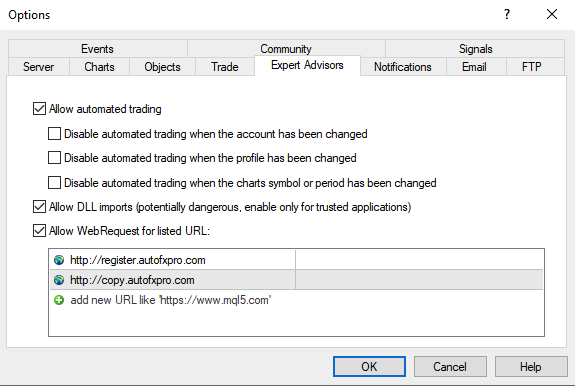Click globe icon beside register.autofxpro.com
Screen dimensions: 575x386
click(59, 260)
